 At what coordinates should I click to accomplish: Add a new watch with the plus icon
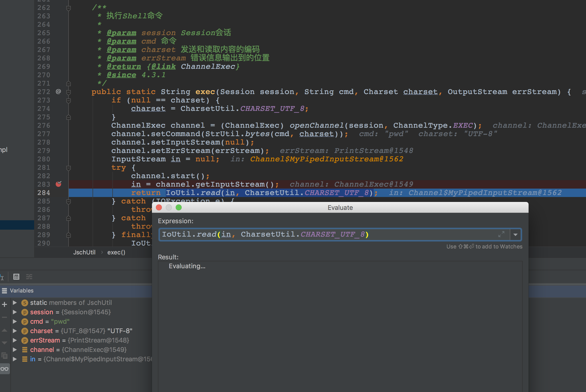pyautogui.click(x=4, y=304)
